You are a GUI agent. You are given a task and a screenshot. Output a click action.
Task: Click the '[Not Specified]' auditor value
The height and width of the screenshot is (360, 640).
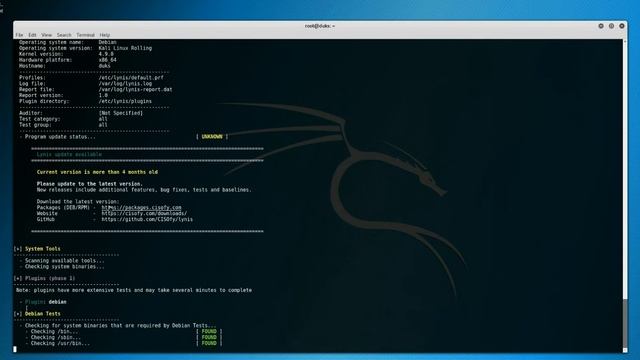[120, 113]
